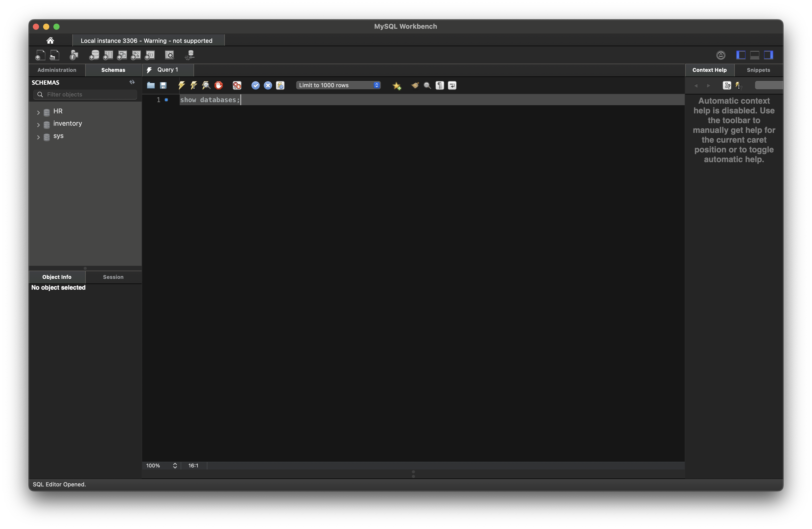Execute the SQL script with lightning icon

coord(181,85)
